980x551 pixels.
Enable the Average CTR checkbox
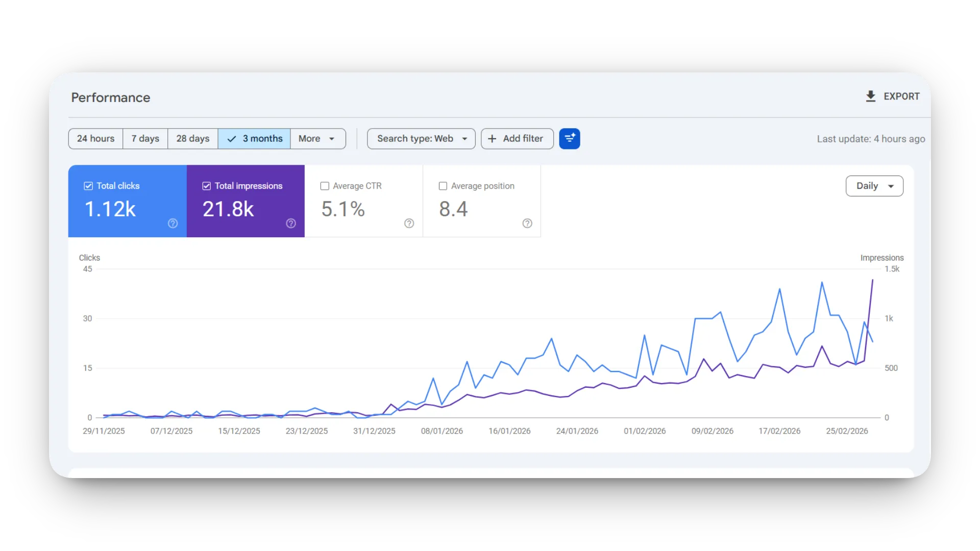tap(325, 186)
